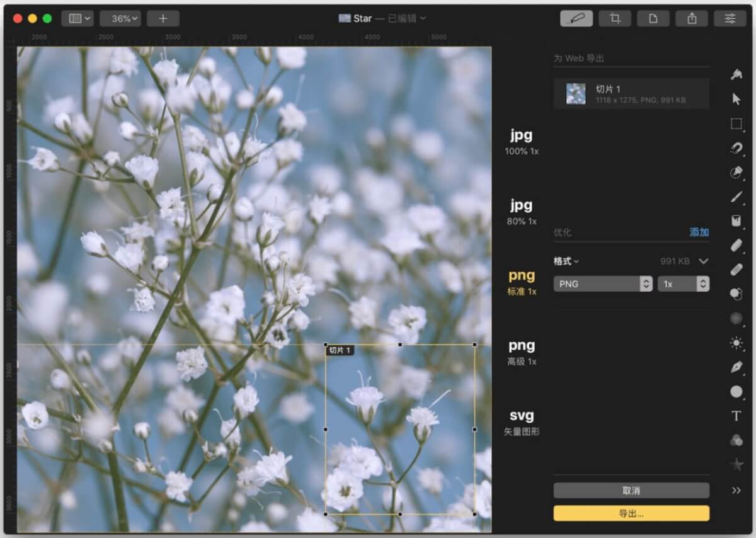This screenshot has height=538, width=756.
Task: Select the Paint brush tool
Action: pos(736,197)
